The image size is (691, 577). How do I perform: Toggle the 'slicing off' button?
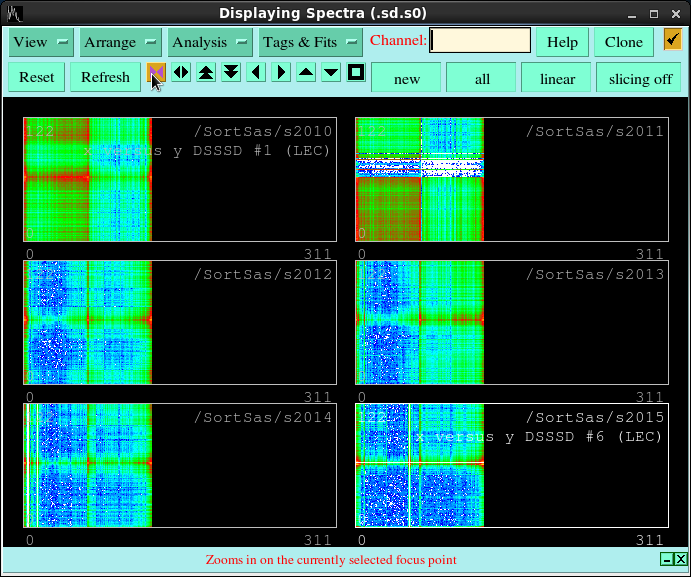pos(639,78)
